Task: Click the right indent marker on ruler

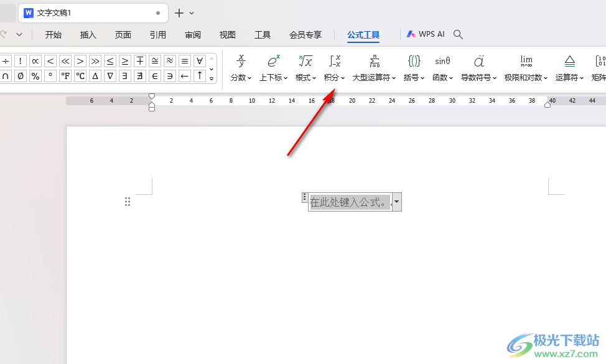Action: tap(548, 105)
